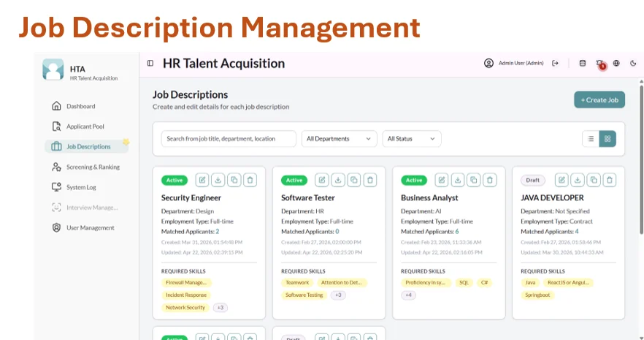Image resolution: width=644 pixels, height=340 pixels.
Task: Duplicate the JAVA DEVELOPER job
Action: pyautogui.click(x=594, y=180)
